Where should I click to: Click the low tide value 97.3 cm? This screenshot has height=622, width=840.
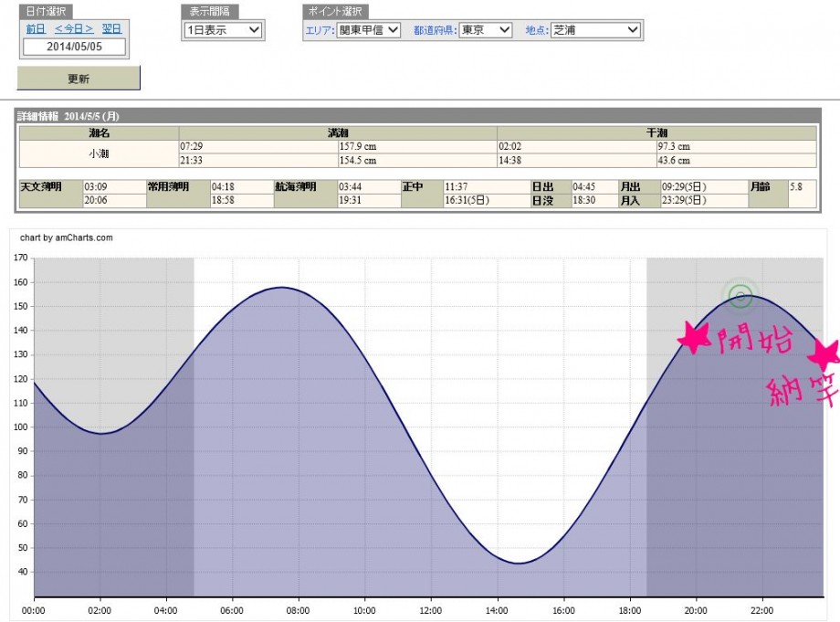tap(674, 146)
